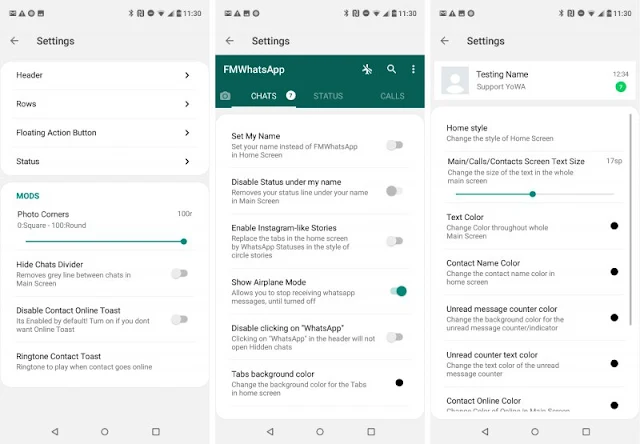Turn off Show Airplane Mode switch

coord(398,291)
